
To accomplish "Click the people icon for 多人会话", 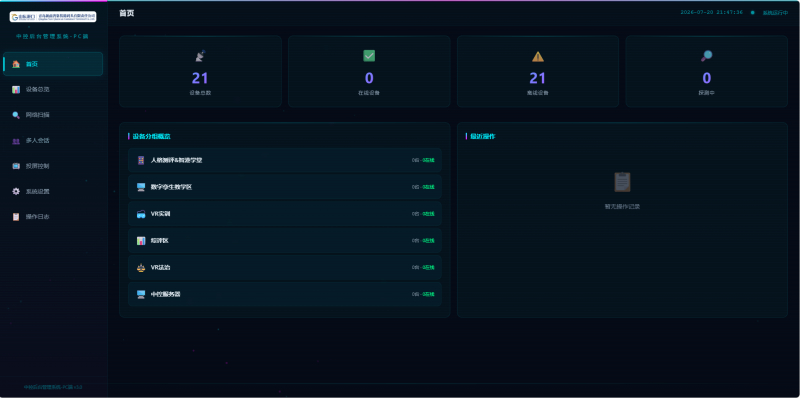I will (16, 141).
